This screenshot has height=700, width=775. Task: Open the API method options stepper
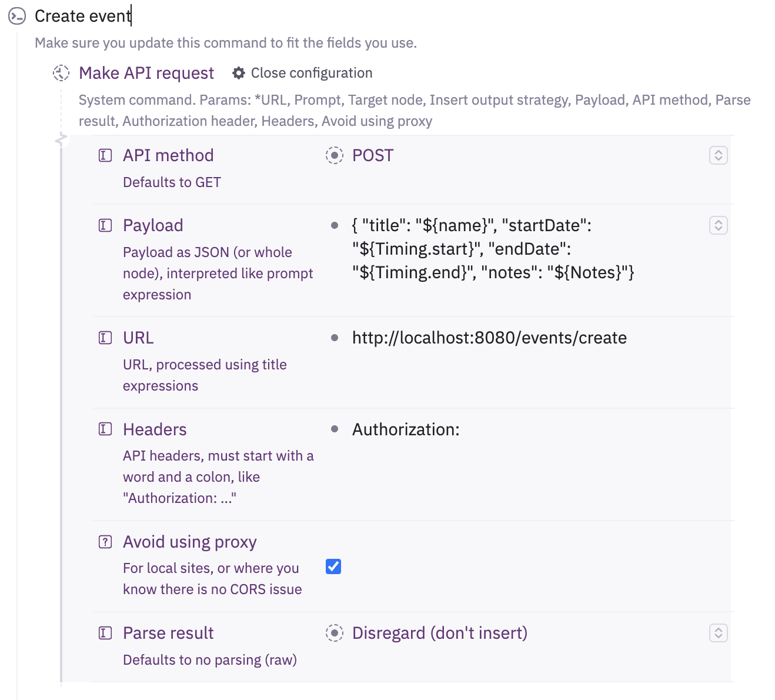point(719,155)
